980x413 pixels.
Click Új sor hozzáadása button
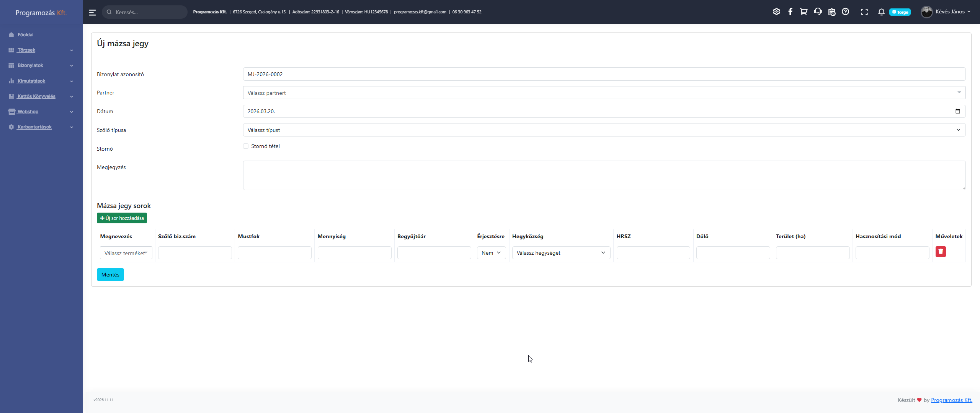pos(122,218)
